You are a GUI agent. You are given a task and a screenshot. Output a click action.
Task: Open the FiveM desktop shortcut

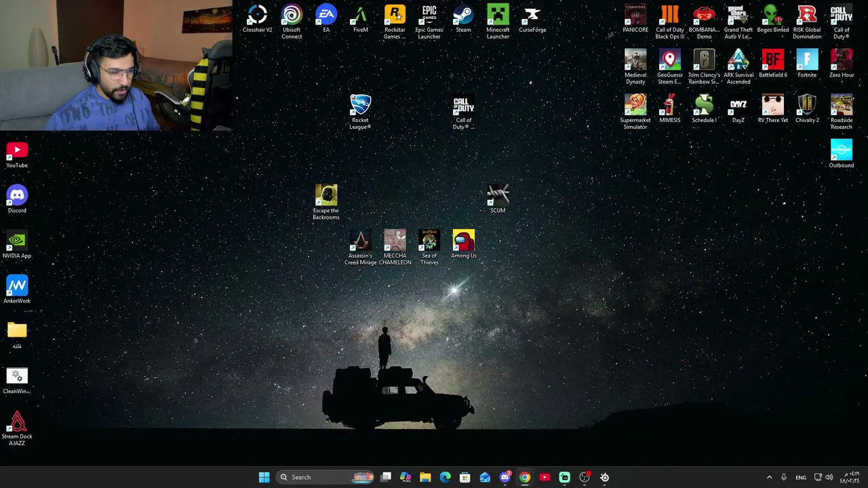coord(361,19)
